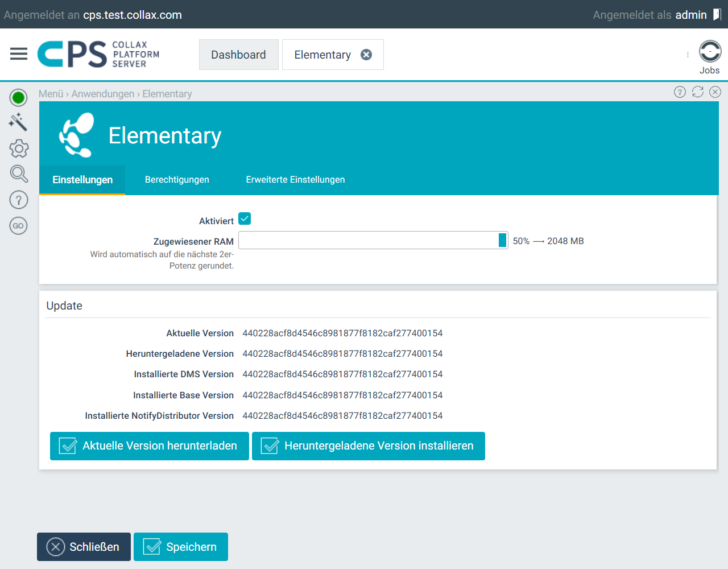Click the Installierte Base Version hash value
The height and width of the screenshot is (569, 728).
point(342,395)
